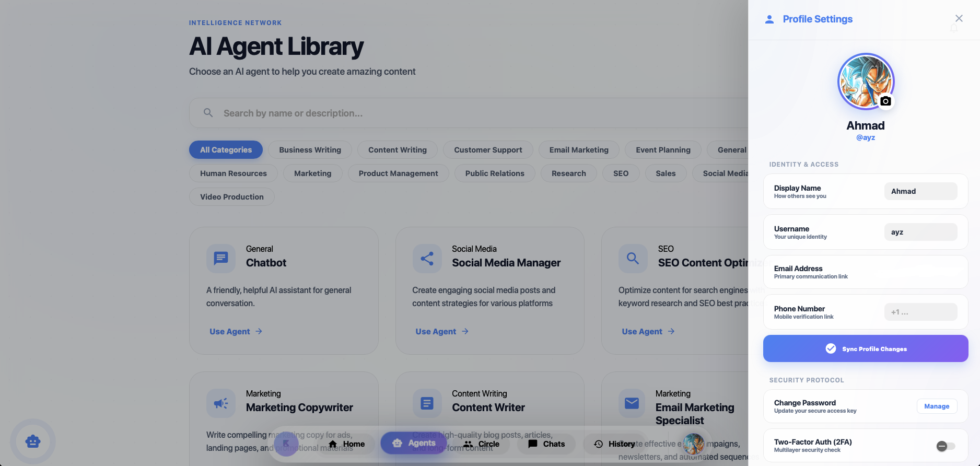
Task: Filter by Human Resources category
Action: click(234, 173)
